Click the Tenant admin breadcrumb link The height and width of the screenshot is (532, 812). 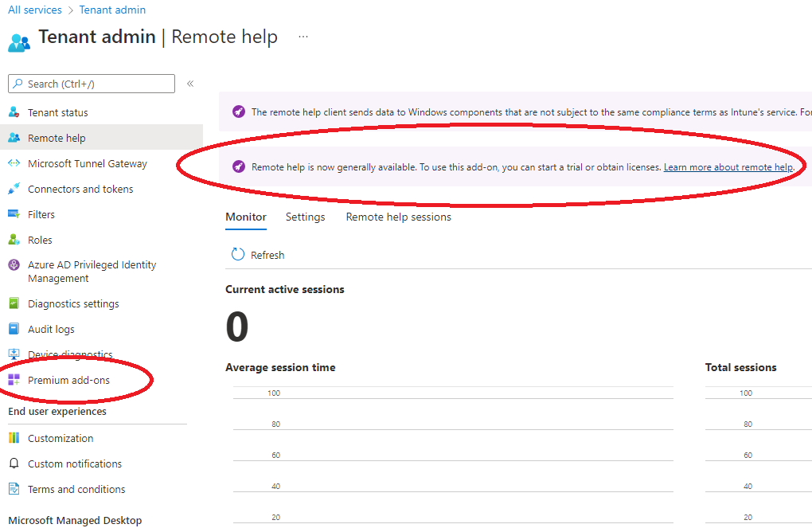coord(112,10)
